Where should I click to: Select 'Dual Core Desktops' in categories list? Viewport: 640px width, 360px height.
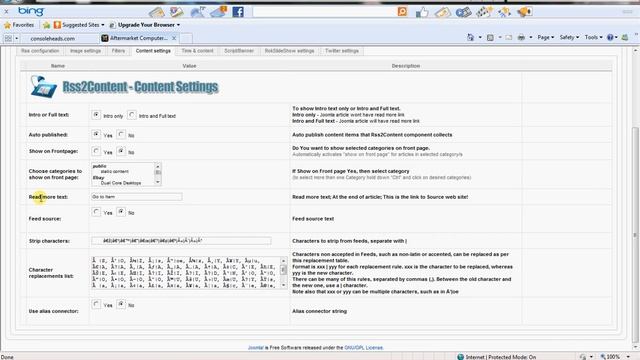point(121,183)
